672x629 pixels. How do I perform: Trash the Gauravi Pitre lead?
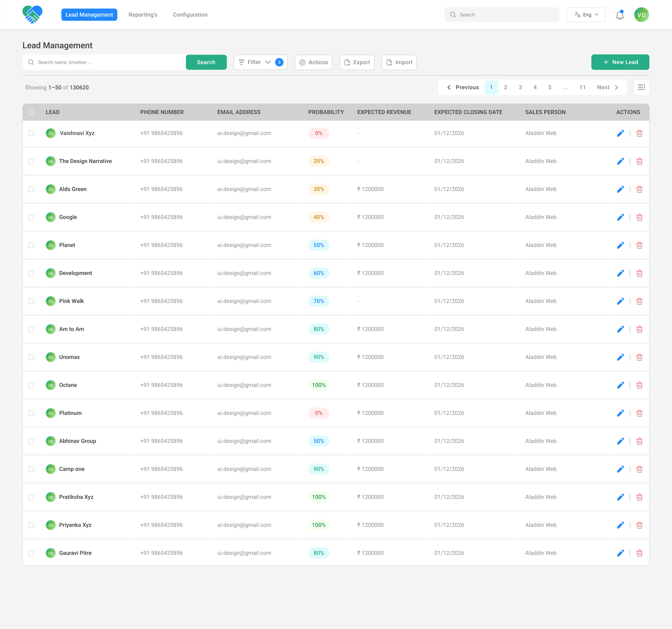click(x=639, y=553)
